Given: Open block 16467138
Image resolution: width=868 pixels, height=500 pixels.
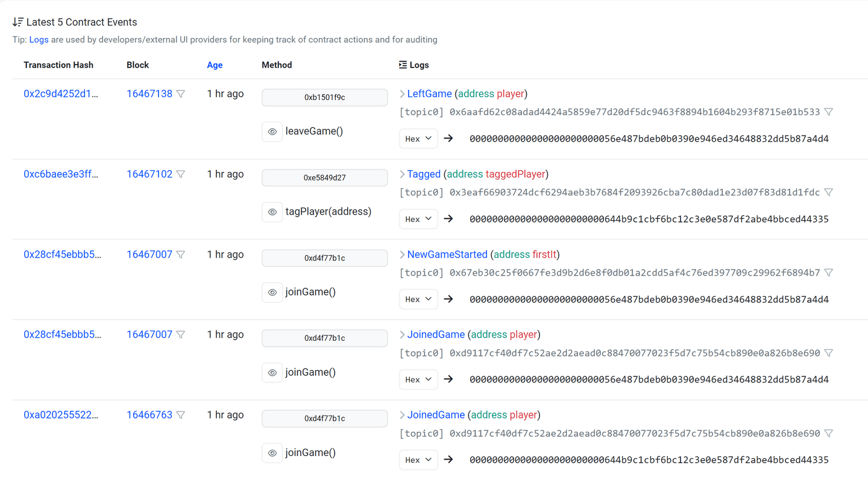Looking at the screenshot, I should point(149,94).
